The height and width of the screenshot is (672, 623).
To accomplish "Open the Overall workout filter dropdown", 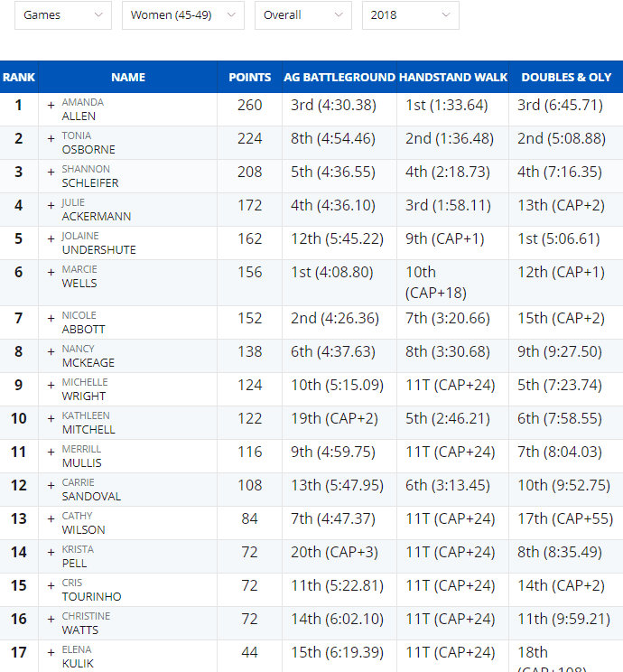I will point(303,15).
